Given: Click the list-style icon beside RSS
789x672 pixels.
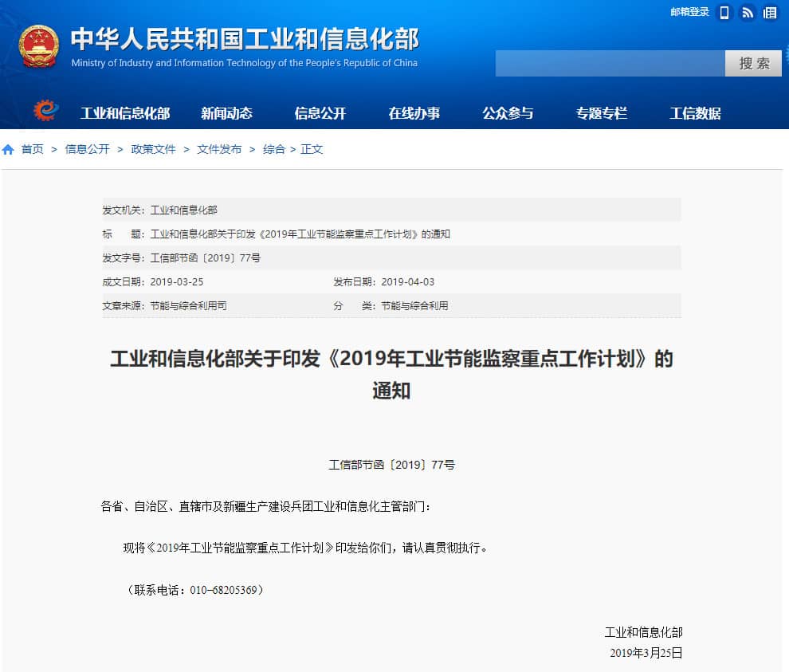Looking at the screenshot, I should 769,13.
